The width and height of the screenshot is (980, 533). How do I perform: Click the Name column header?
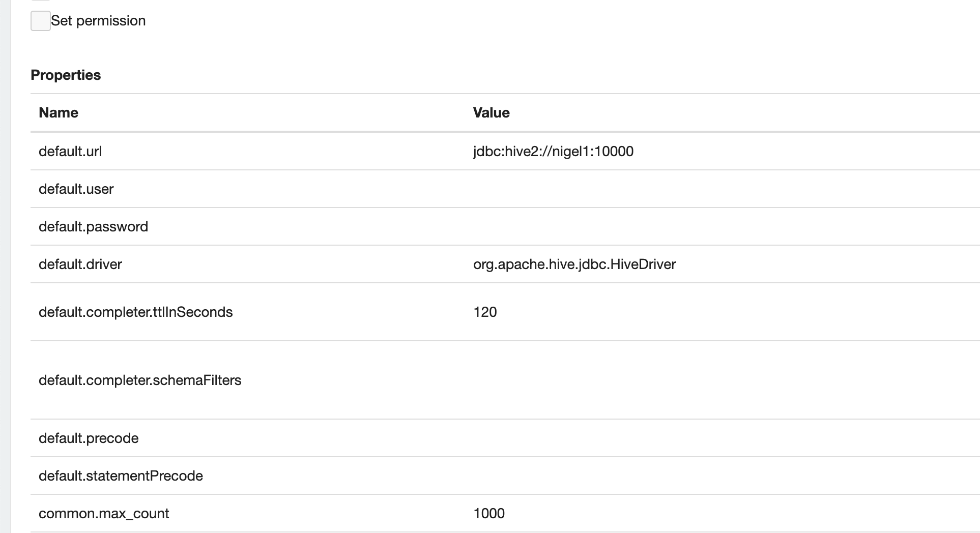point(59,112)
